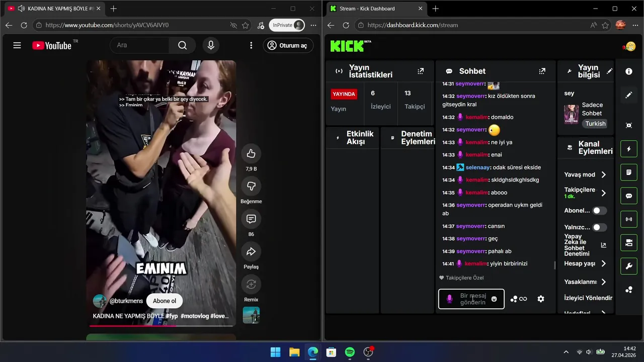Click the YouTube search magnifier button
The height and width of the screenshot is (362, 644).
pos(182,45)
